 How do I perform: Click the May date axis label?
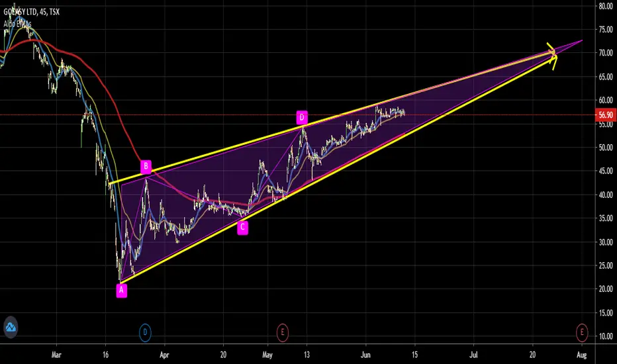point(267,355)
